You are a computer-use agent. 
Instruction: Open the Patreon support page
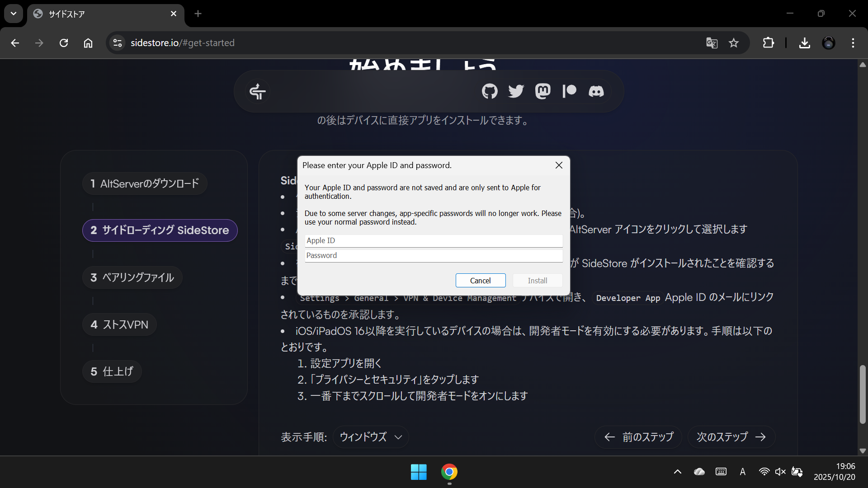pos(569,91)
